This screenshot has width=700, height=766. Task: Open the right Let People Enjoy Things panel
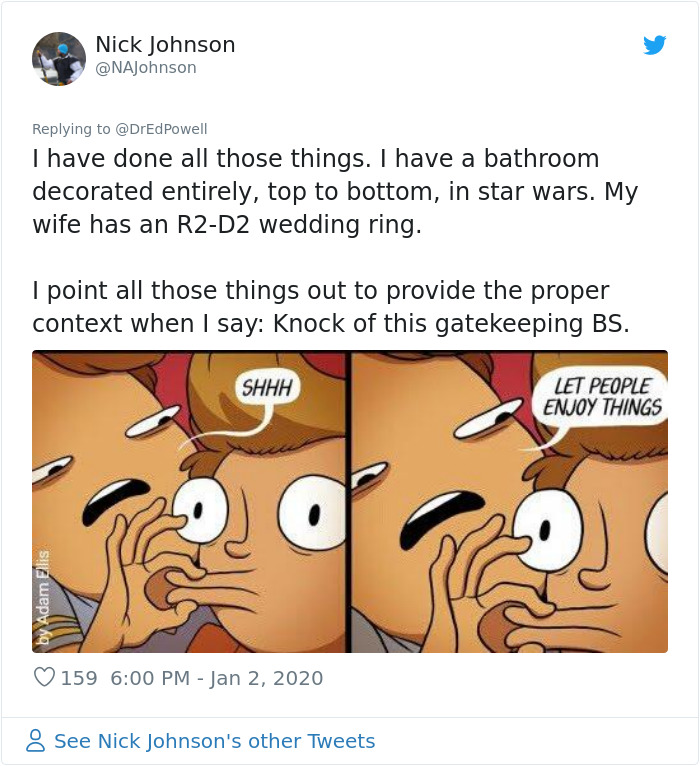tap(509, 502)
